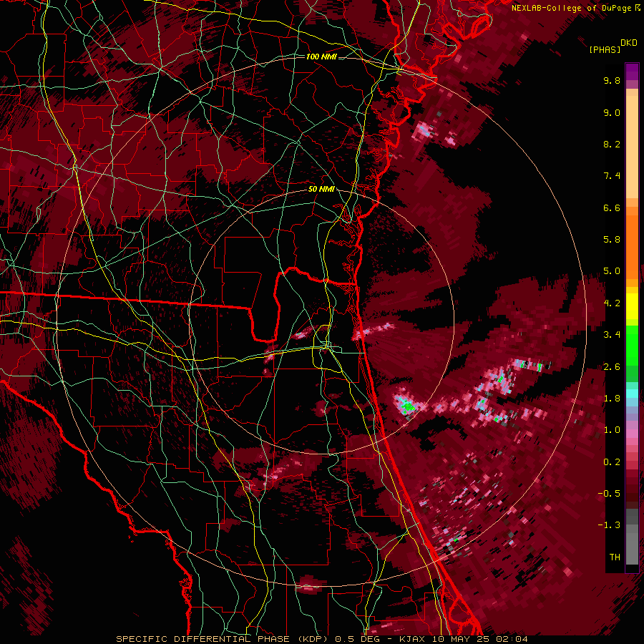Click the 100 NMI range ring label
The width and height of the screenshot is (644, 644).
point(321,57)
